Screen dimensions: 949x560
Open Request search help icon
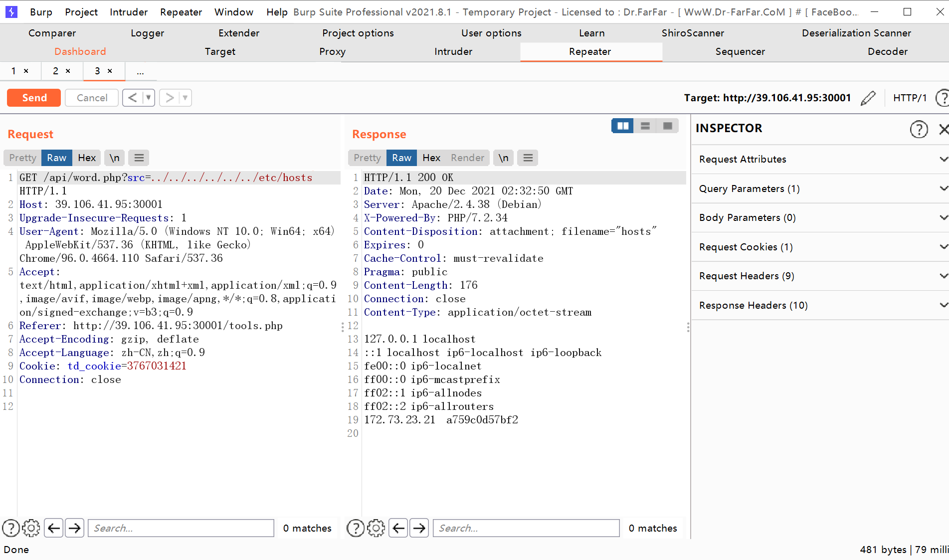point(11,528)
